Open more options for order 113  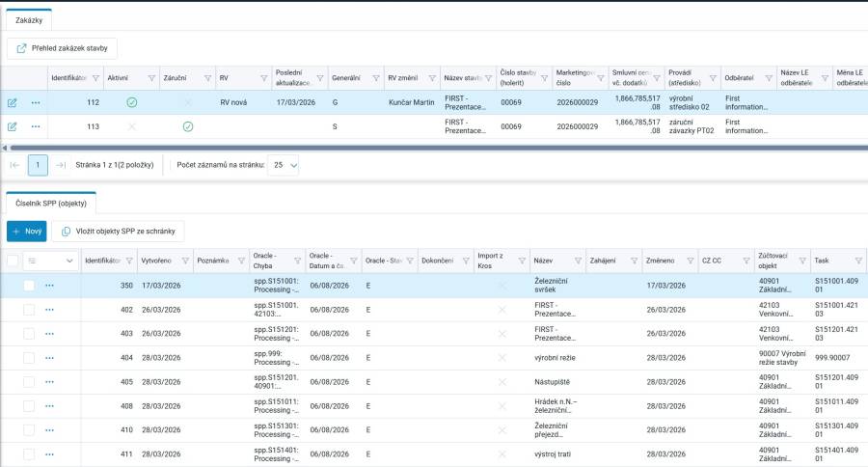coord(36,126)
